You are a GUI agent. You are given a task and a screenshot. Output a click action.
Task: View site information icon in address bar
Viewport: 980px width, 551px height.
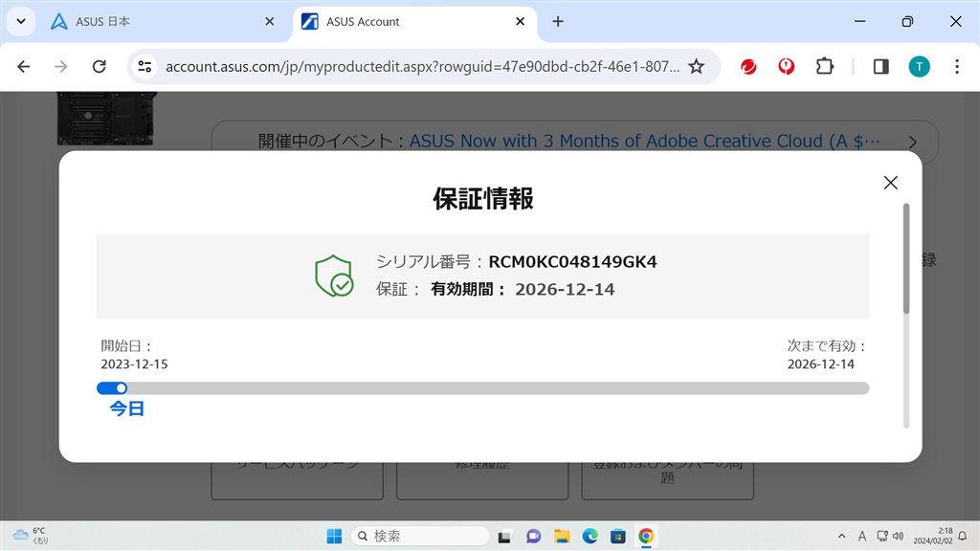(145, 66)
